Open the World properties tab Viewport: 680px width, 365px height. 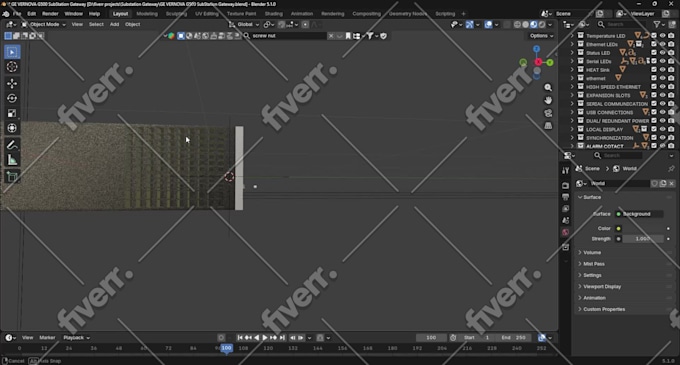point(565,232)
